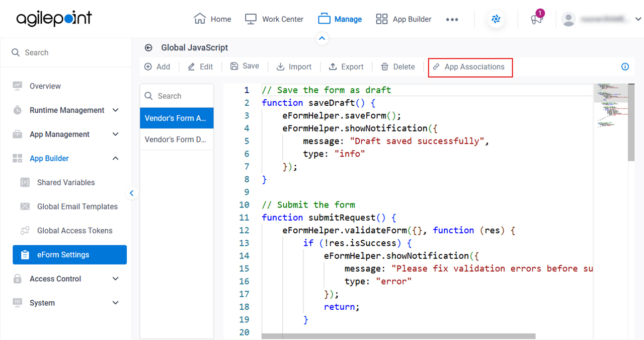Click code line "function saveDraft() {"

coord(318,103)
